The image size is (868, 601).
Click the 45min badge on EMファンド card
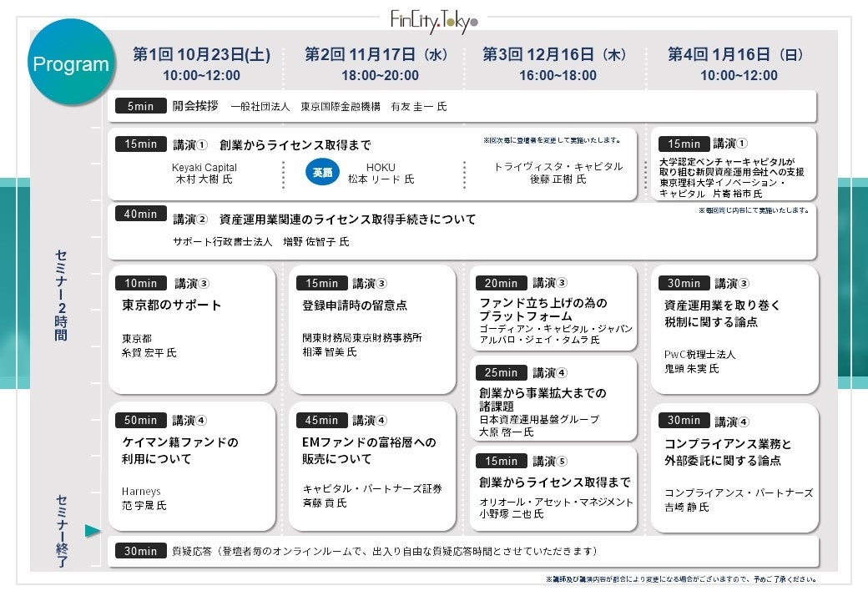coord(321,420)
